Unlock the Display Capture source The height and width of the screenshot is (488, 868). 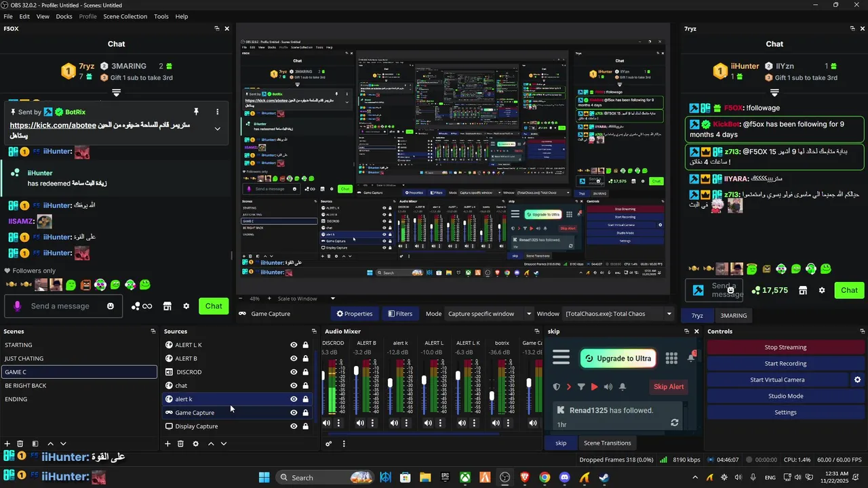click(305, 426)
